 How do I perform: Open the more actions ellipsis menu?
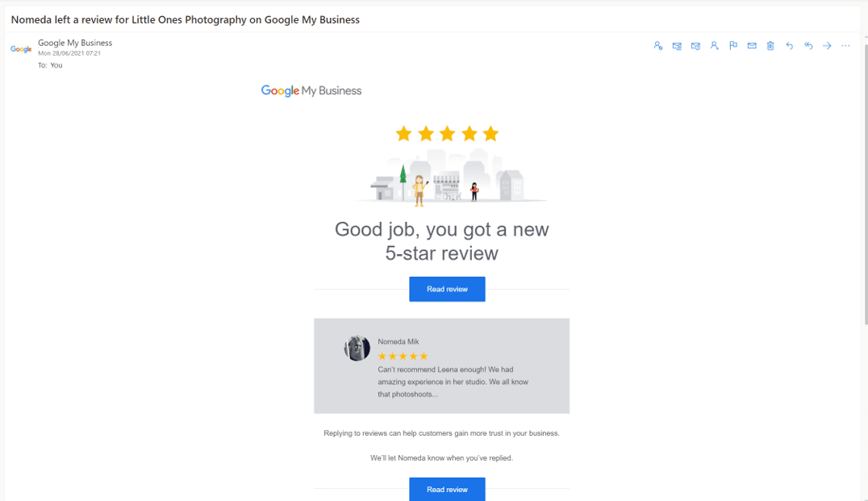coord(846,46)
